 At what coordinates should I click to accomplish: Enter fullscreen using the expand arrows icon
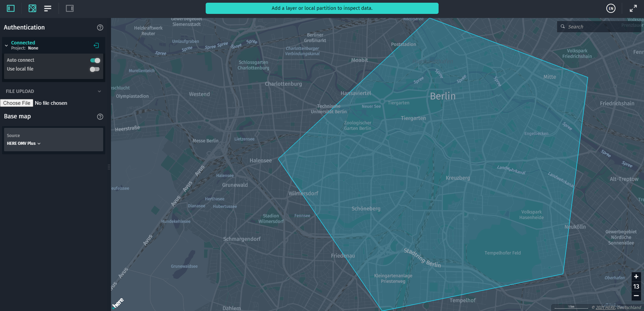[x=633, y=8]
